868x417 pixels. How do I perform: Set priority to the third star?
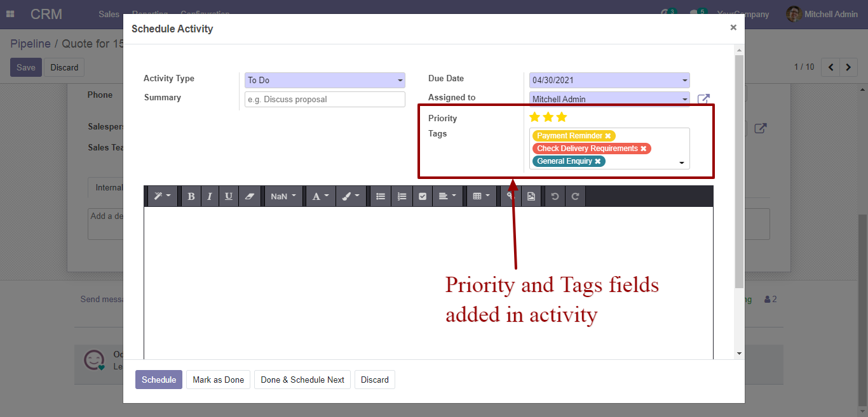tap(562, 117)
